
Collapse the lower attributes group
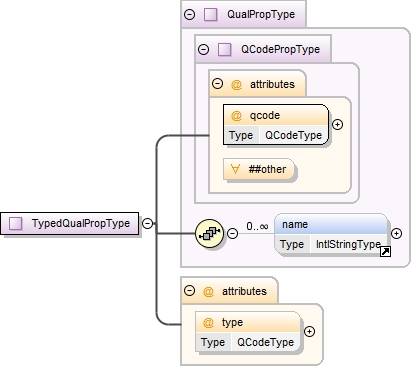189,291
